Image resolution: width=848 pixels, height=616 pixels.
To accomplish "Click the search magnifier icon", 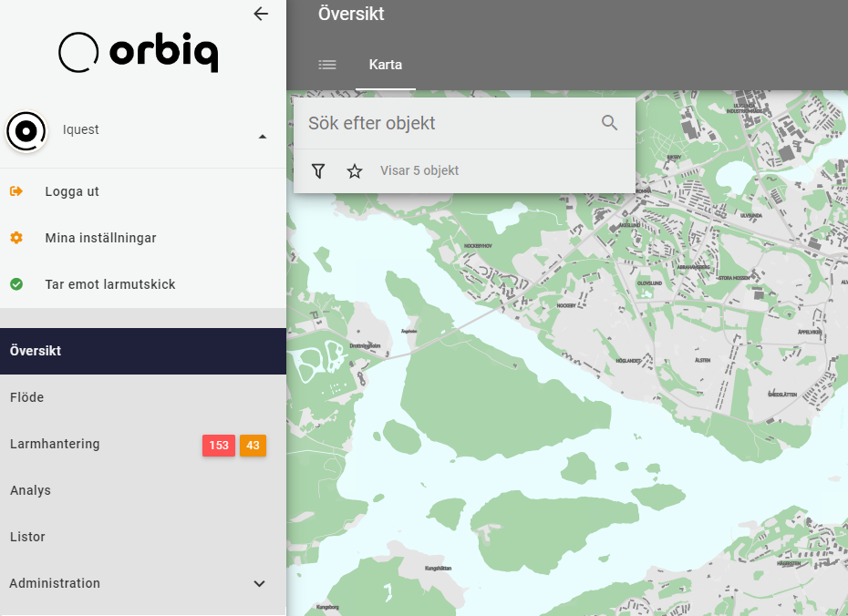I will pos(609,123).
